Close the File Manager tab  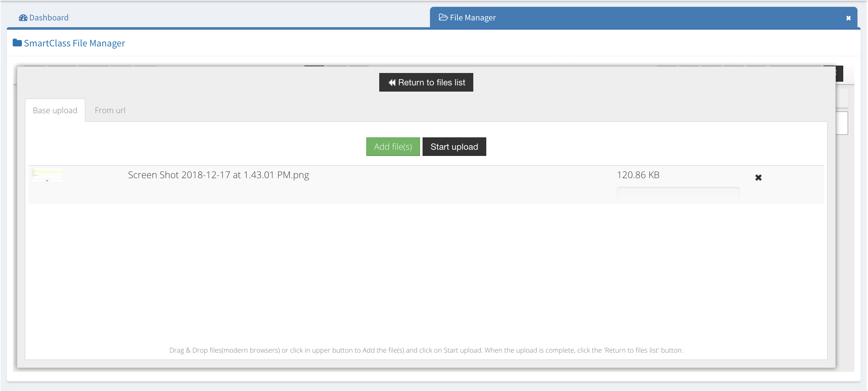point(848,18)
